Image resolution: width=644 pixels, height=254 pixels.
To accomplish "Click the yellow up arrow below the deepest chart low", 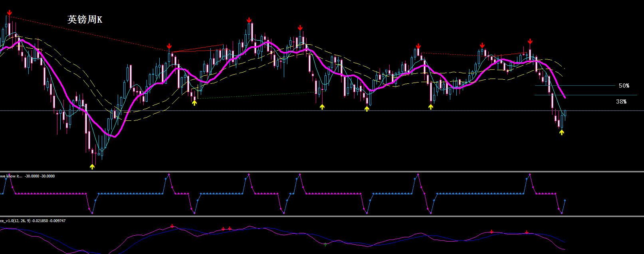I will click(92, 167).
